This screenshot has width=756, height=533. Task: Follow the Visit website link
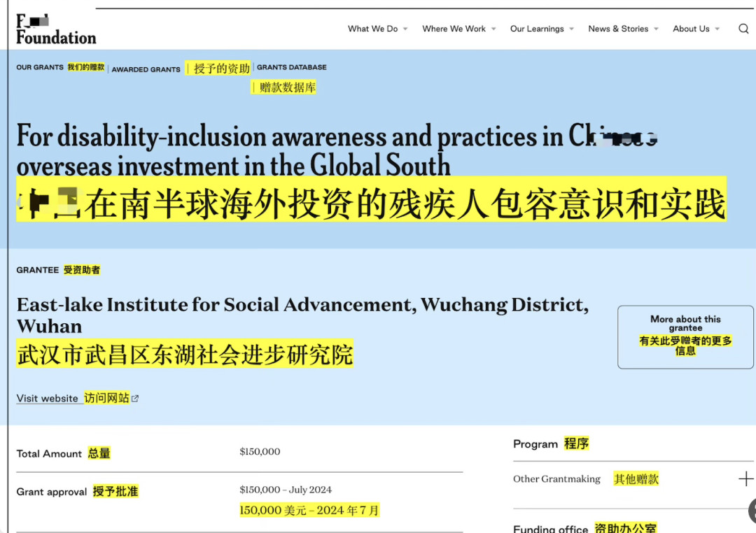click(x=48, y=399)
